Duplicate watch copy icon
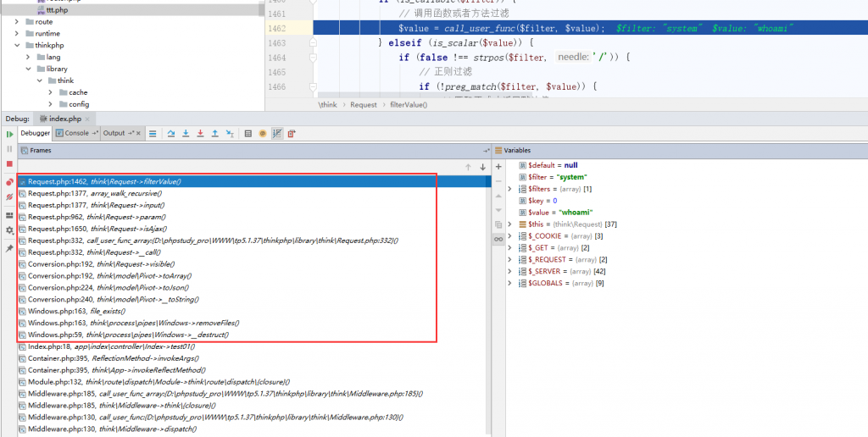 click(x=498, y=224)
